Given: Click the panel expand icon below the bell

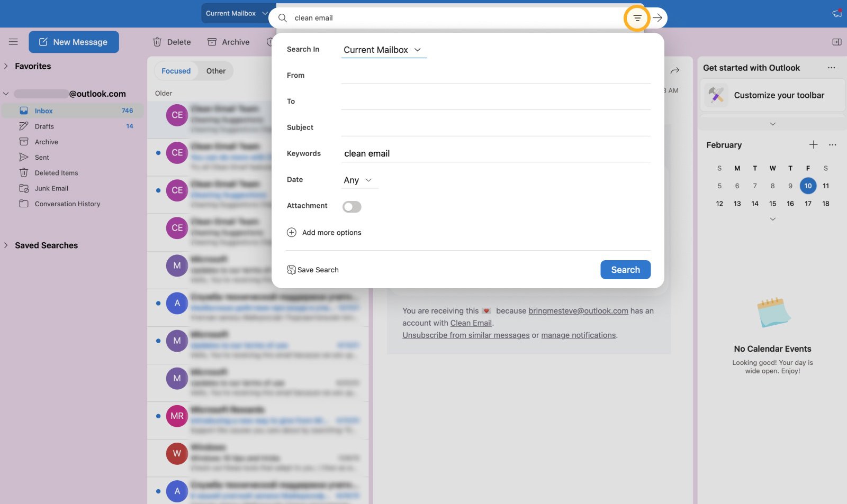Looking at the screenshot, I should pos(836,42).
